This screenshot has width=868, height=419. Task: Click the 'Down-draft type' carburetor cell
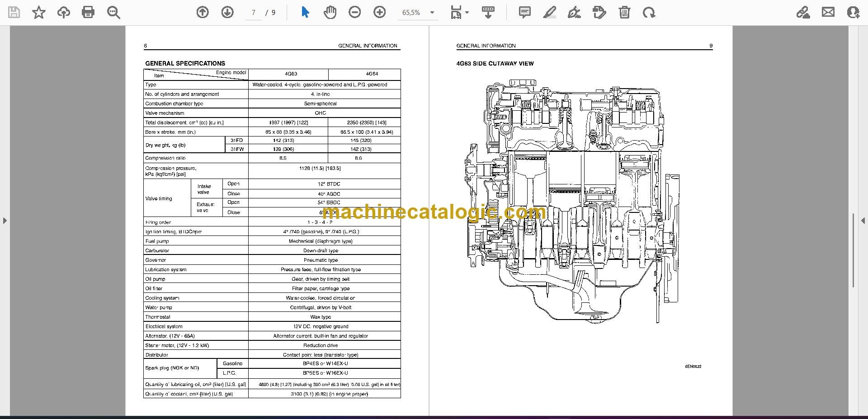pos(321,251)
